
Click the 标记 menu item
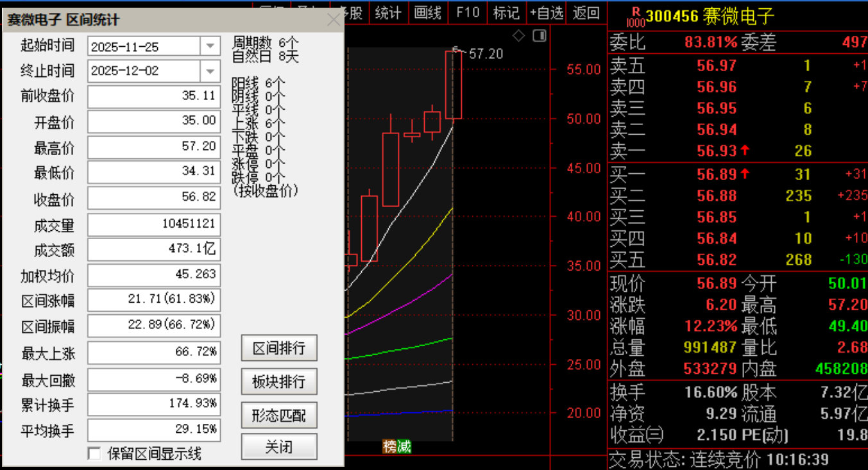[506, 12]
